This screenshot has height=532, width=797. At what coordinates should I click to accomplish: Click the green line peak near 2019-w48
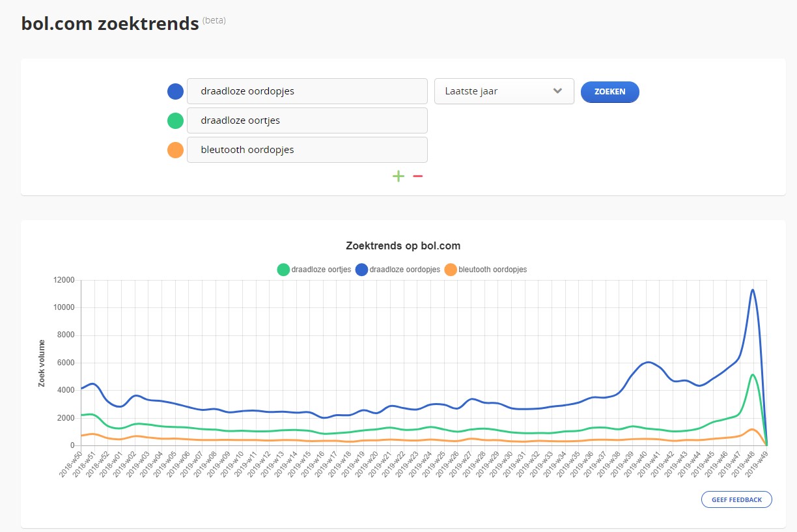752,375
